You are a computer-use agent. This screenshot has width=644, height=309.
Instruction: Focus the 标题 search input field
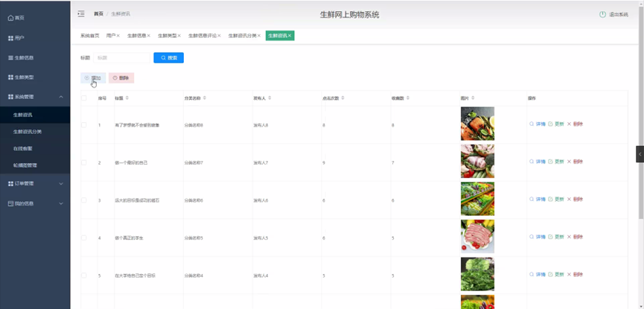[x=121, y=58]
